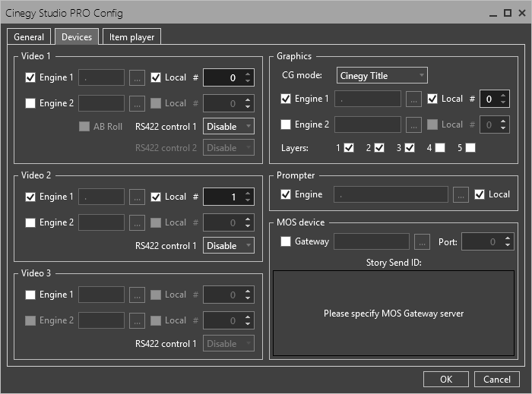Increase Graphics Engine 1 device number
Viewport: 532px width, 394px height.
pyautogui.click(x=503, y=96)
